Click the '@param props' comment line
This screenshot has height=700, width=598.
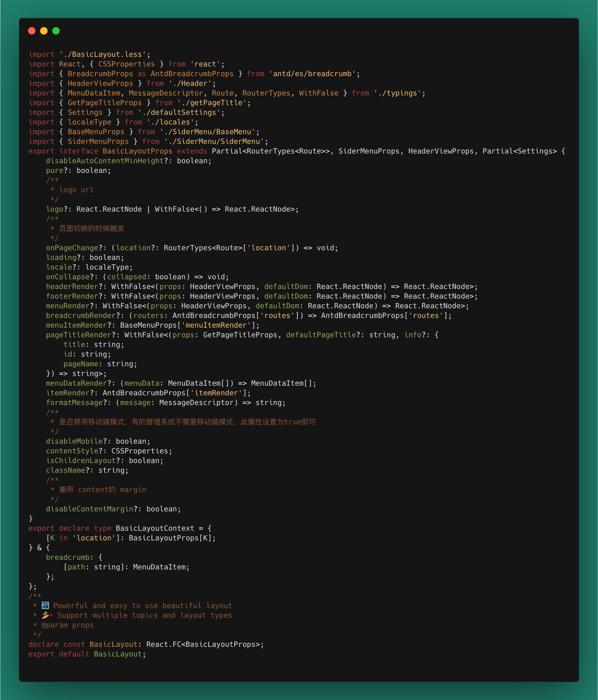click(67, 625)
